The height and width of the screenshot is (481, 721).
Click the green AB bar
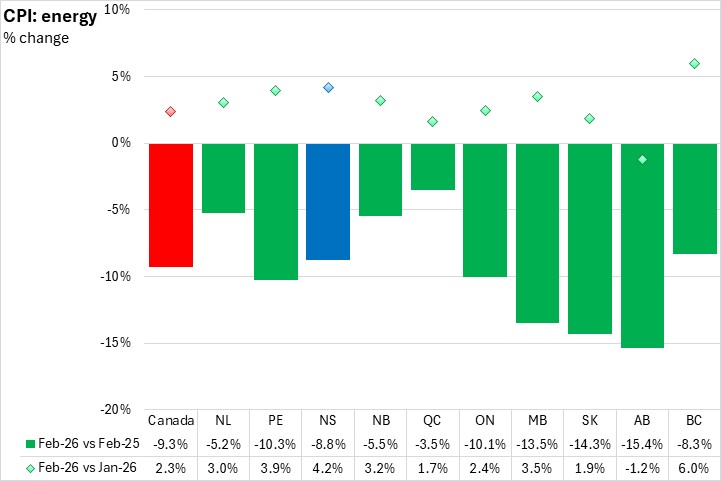click(642, 250)
